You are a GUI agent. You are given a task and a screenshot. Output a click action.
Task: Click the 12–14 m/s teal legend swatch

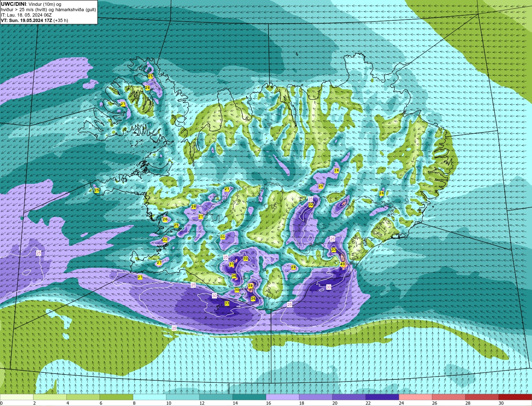(216, 397)
